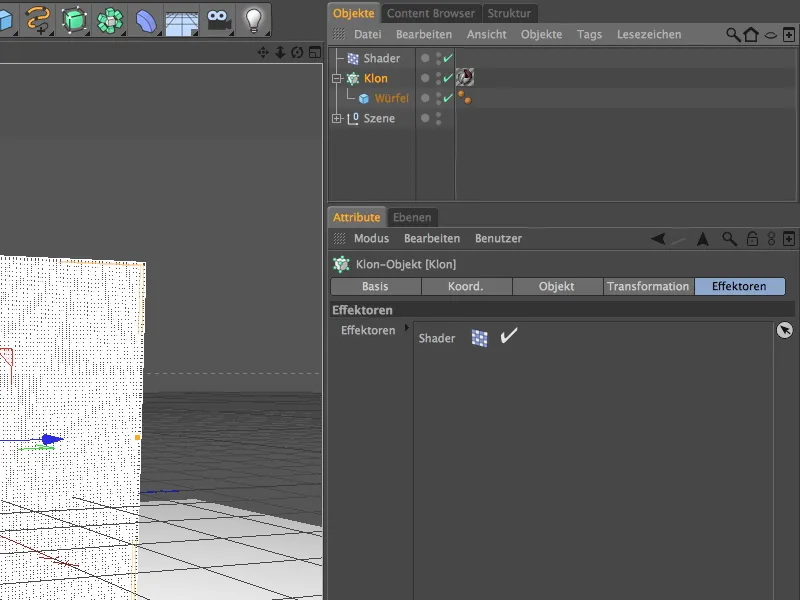Open the Bearbeiten menu in Attribute Manager
The width and height of the screenshot is (800, 600).
pos(432,238)
